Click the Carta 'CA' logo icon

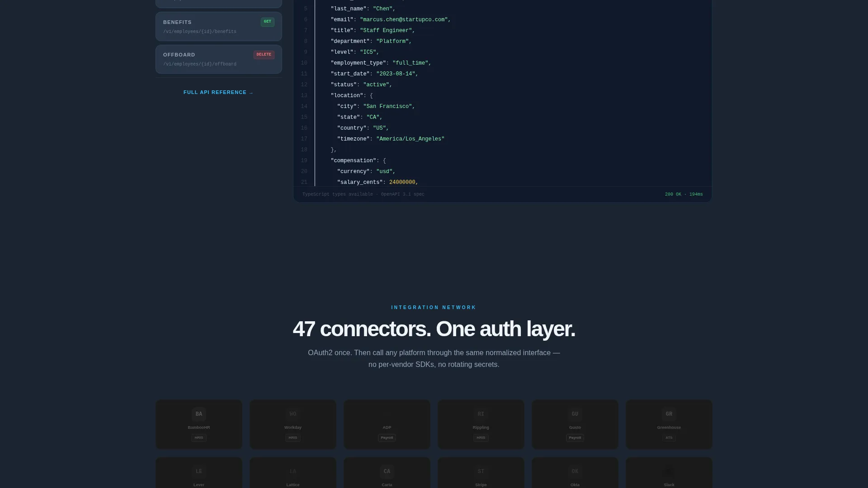[387, 471]
